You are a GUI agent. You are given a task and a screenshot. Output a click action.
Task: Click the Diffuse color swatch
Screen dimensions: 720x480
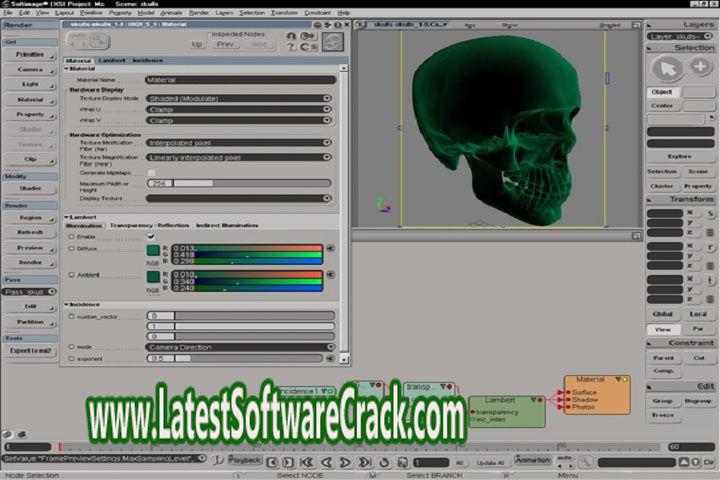153,250
